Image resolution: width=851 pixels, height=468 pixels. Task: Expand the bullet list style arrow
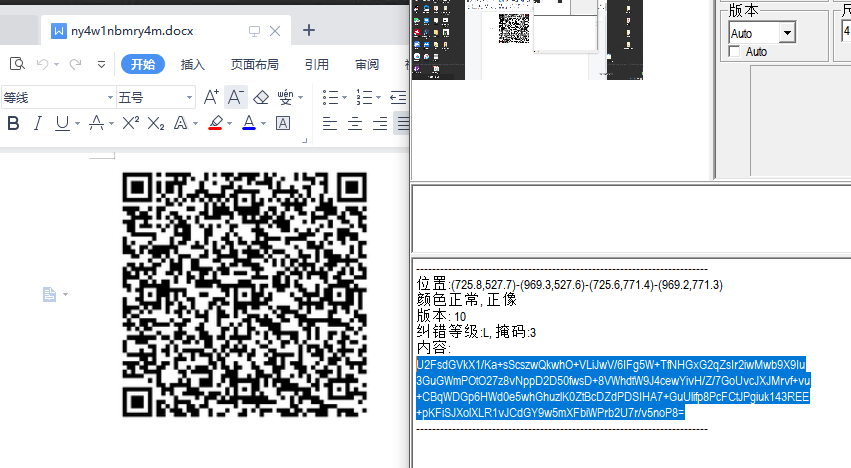click(345, 98)
